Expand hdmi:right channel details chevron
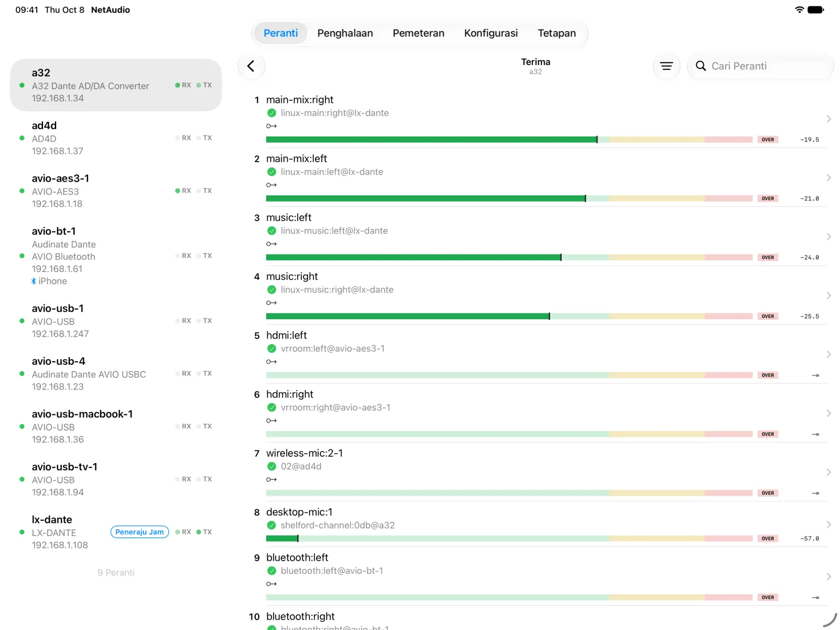Viewport: 840px width, 630px height. (828, 414)
